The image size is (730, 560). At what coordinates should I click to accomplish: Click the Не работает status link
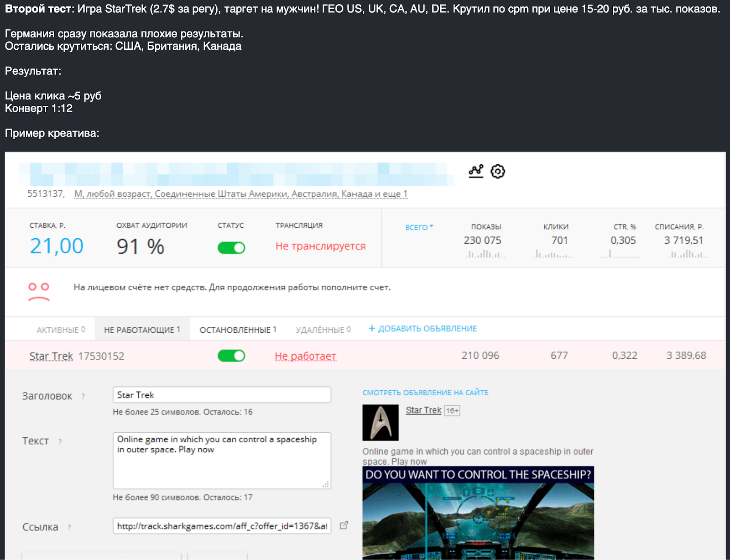pyautogui.click(x=306, y=356)
